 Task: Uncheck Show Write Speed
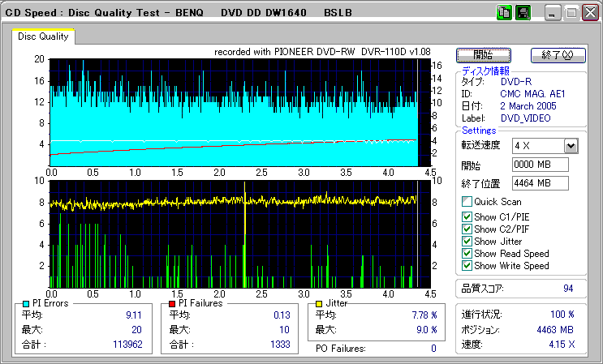(x=467, y=265)
